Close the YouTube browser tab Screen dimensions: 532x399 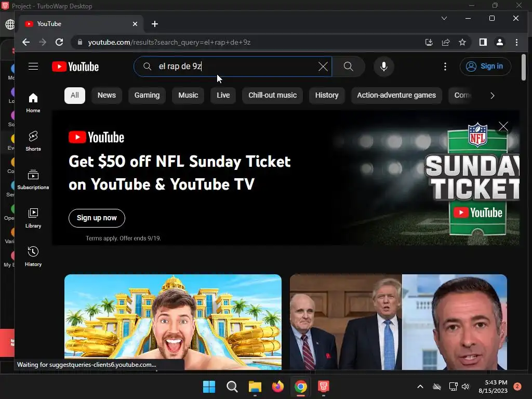point(135,24)
